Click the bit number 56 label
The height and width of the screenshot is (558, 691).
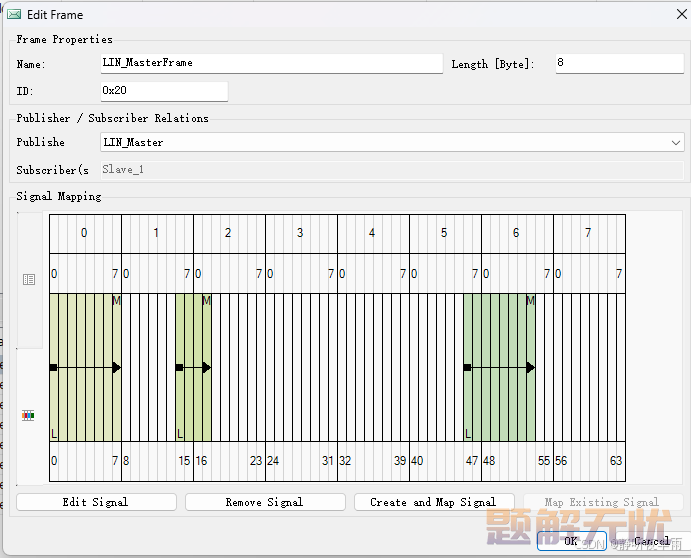point(561,461)
